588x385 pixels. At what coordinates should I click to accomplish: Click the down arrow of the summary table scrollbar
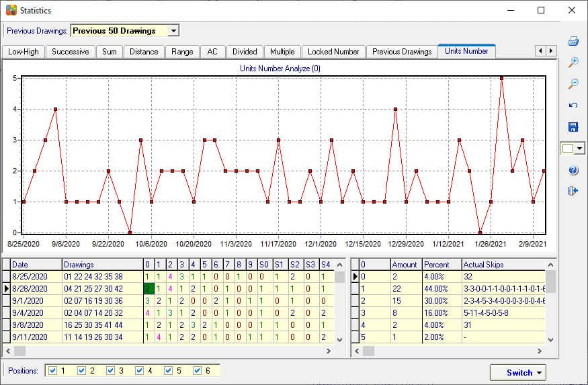[x=550, y=339]
